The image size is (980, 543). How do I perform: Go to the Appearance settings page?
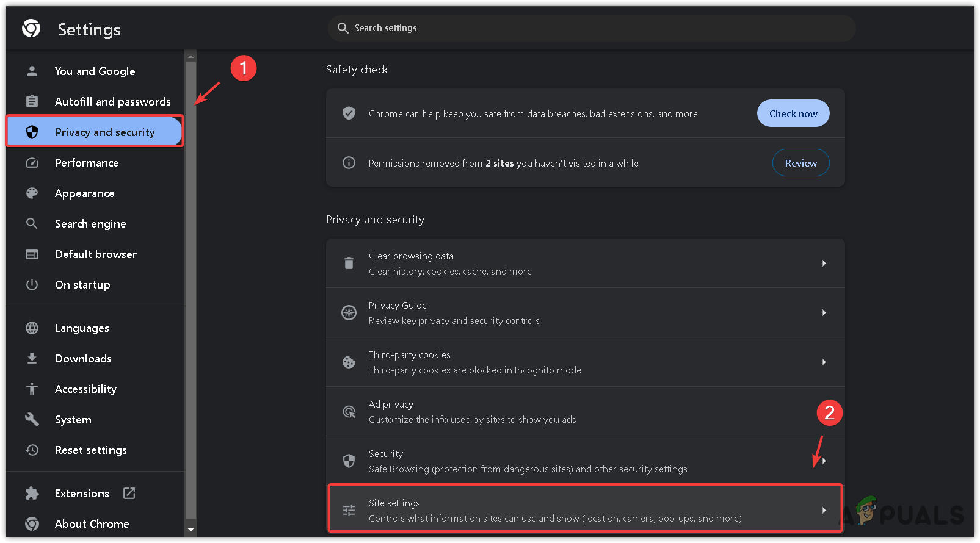pos(84,193)
